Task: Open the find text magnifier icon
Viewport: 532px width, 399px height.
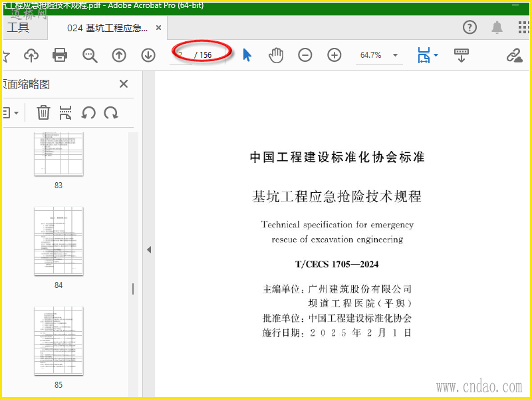Action: click(x=90, y=55)
